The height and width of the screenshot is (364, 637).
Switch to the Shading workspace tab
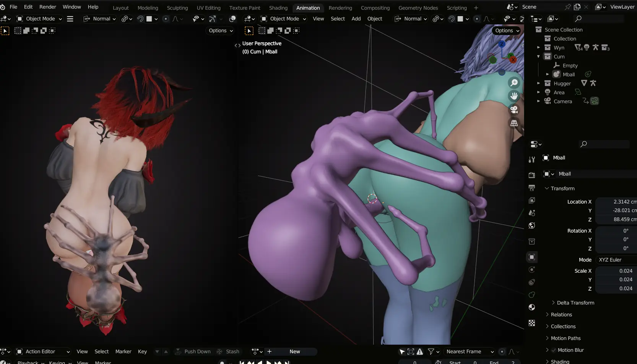point(278,8)
